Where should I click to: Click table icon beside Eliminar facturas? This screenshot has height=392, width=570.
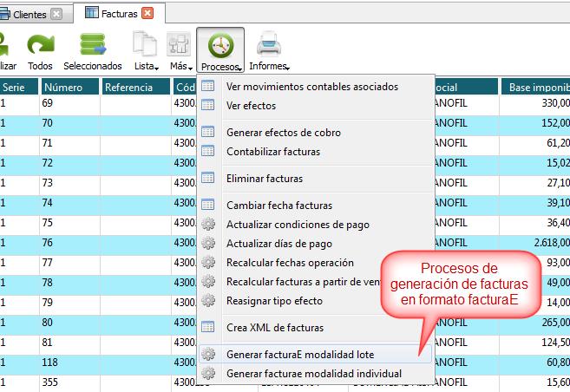click(x=208, y=179)
